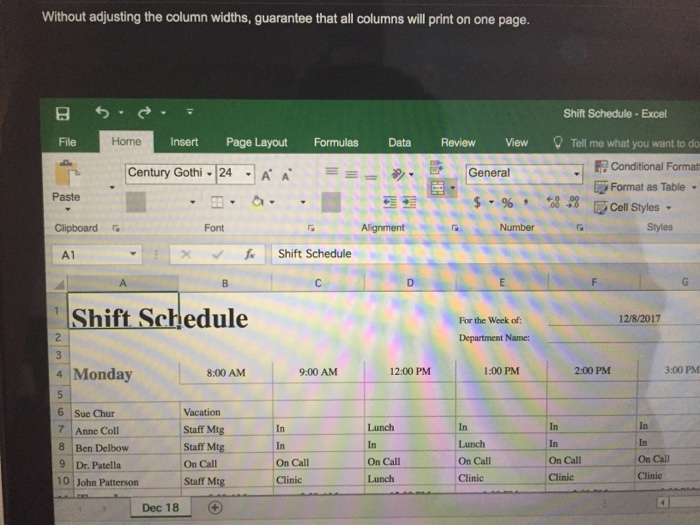Click the Select All corner triangle
Viewport: 700px width, 525px height.
click(59, 284)
